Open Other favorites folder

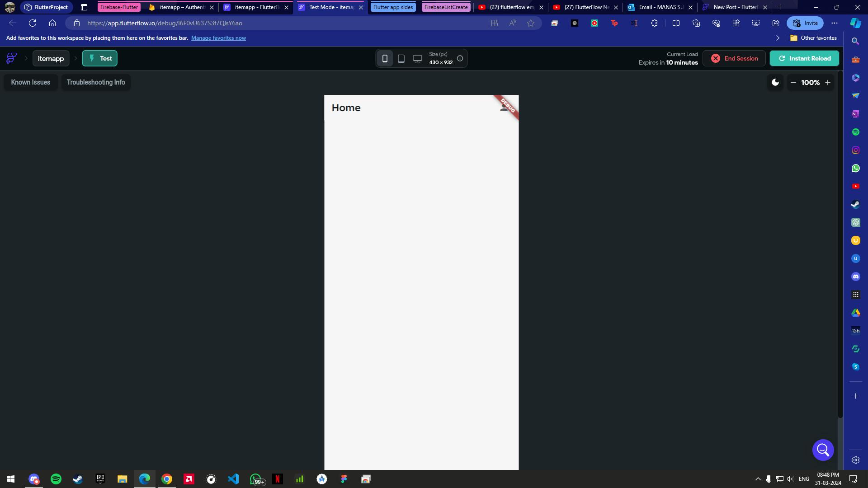click(813, 38)
